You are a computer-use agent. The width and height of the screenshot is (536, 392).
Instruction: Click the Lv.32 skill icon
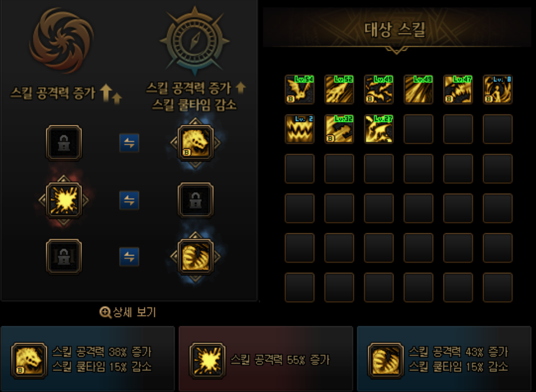tap(339, 129)
